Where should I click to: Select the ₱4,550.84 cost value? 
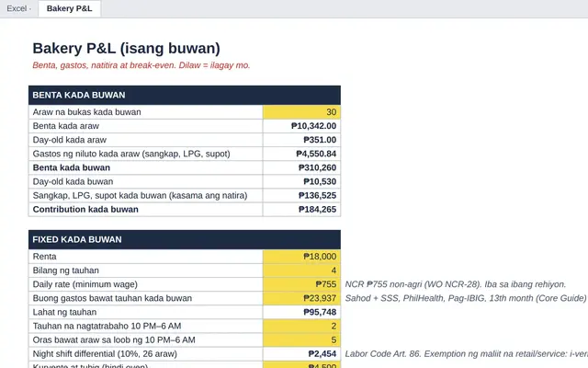coord(301,154)
